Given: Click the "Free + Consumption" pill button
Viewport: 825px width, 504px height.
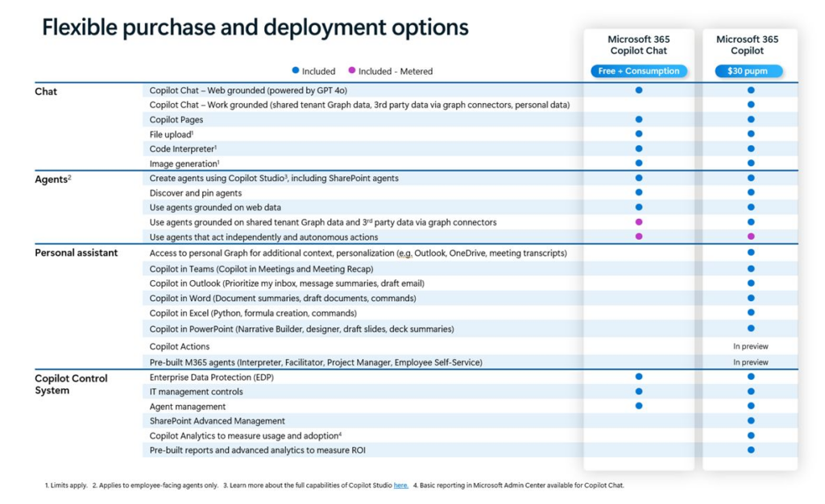Looking at the screenshot, I should (x=639, y=71).
